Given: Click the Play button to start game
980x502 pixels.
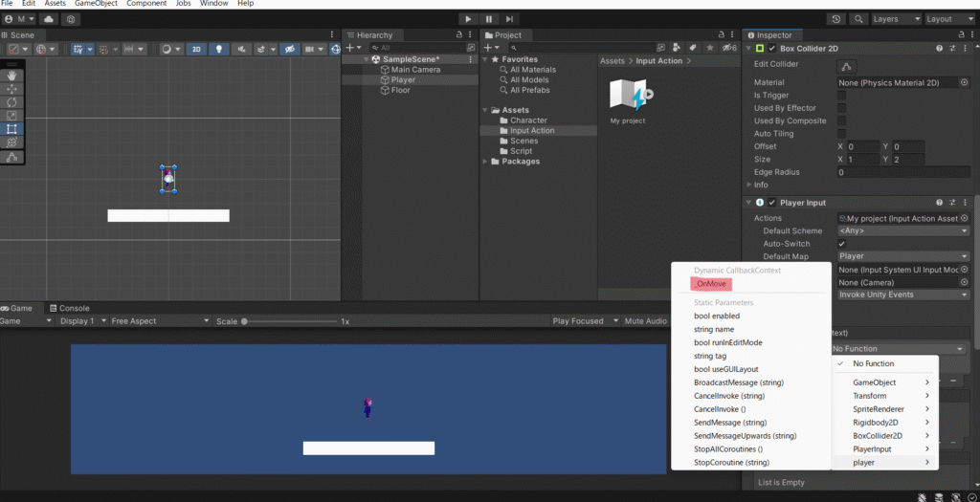Looking at the screenshot, I should pyautogui.click(x=468, y=18).
